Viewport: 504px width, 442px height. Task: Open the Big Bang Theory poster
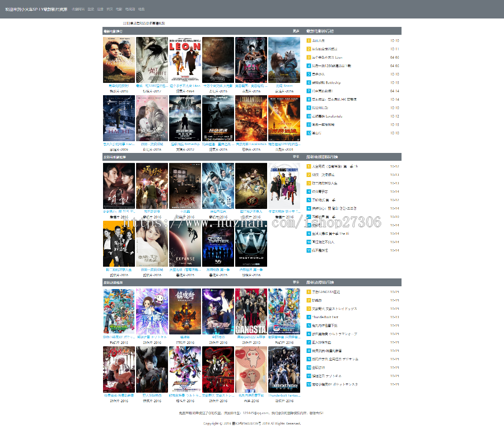(284, 186)
